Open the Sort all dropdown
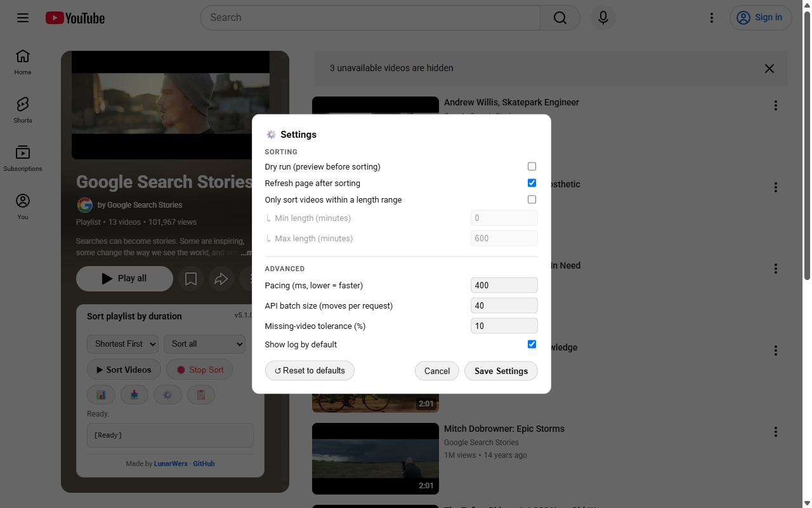Image resolution: width=812 pixels, height=508 pixels. click(204, 344)
